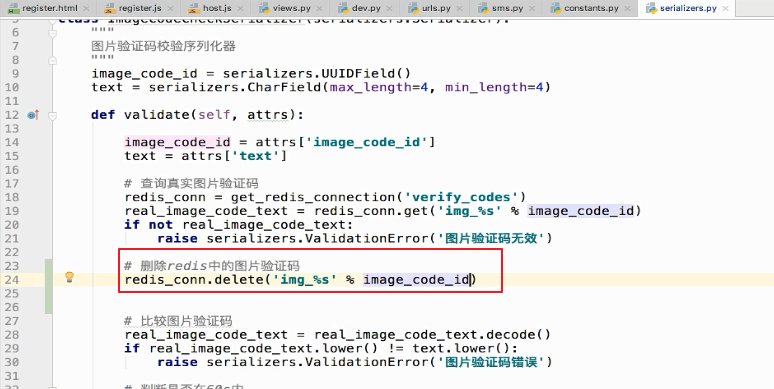
Task: Close the register.html tab
Action: tap(86, 9)
